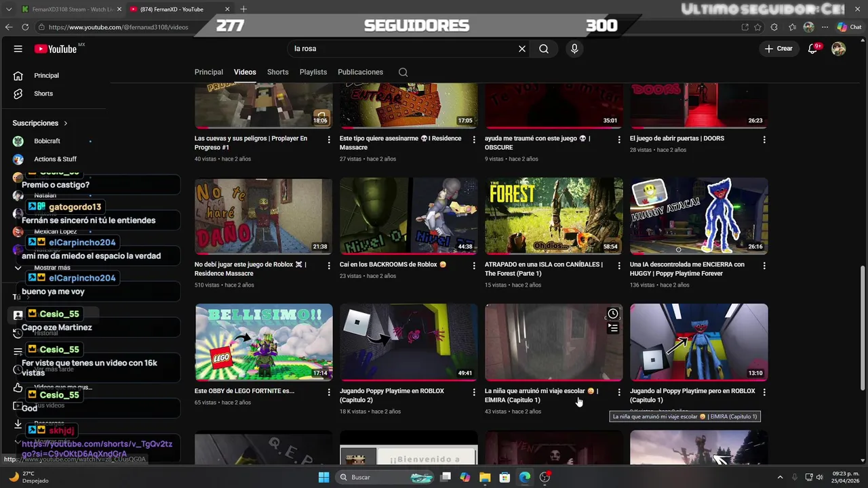Open the Crear create menu
This screenshot has width=868, height=488.
pyautogui.click(x=778, y=49)
